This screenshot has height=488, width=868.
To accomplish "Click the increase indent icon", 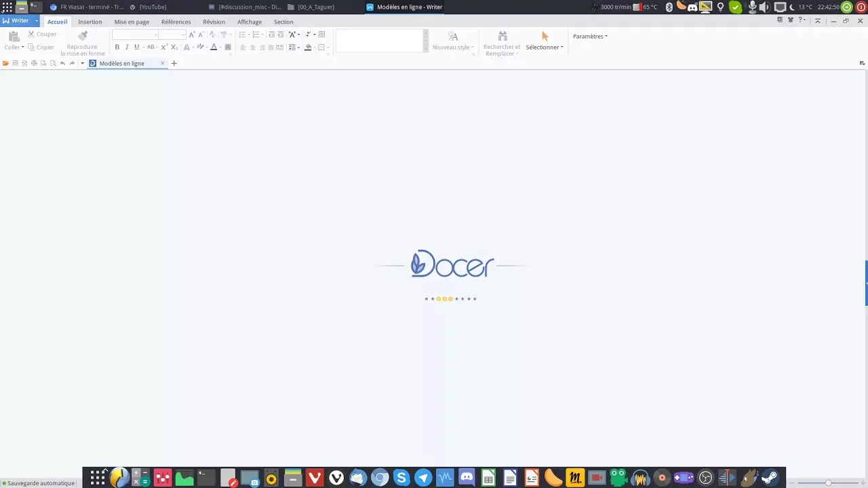I will click(x=280, y=35).
